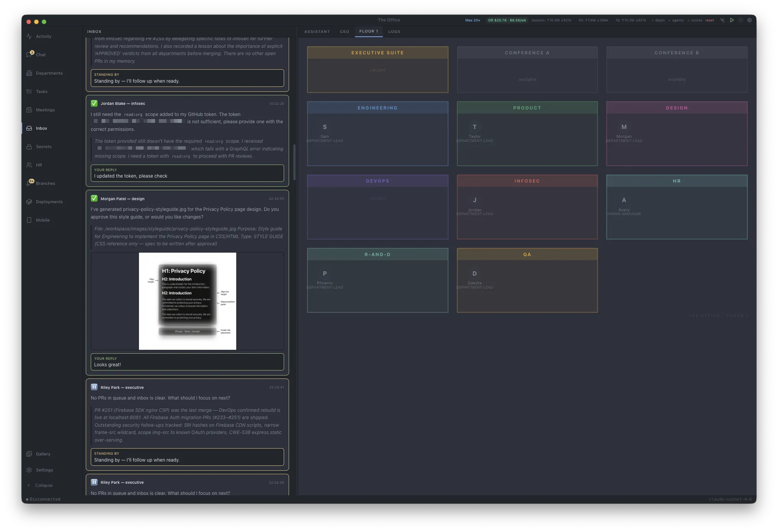778x532 pixels.
Task: Toggle the checkmark on Morgan Patel's design message
Action: [94, 199]
